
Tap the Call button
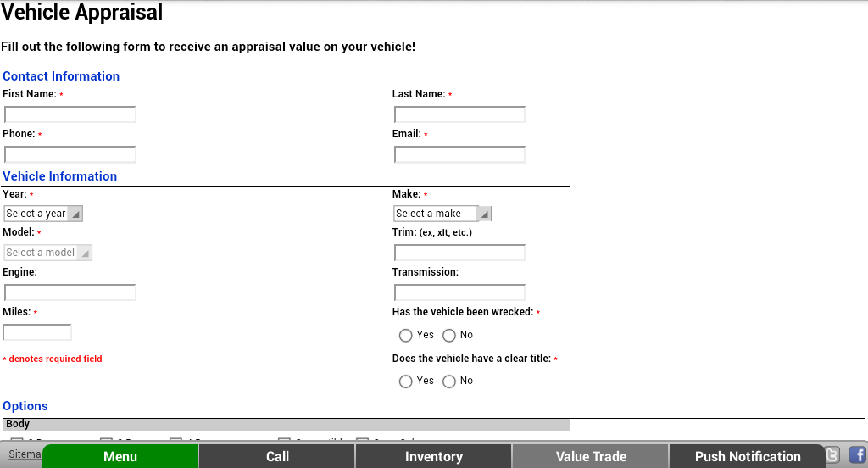pyautogui.click(x=277, y=456)
